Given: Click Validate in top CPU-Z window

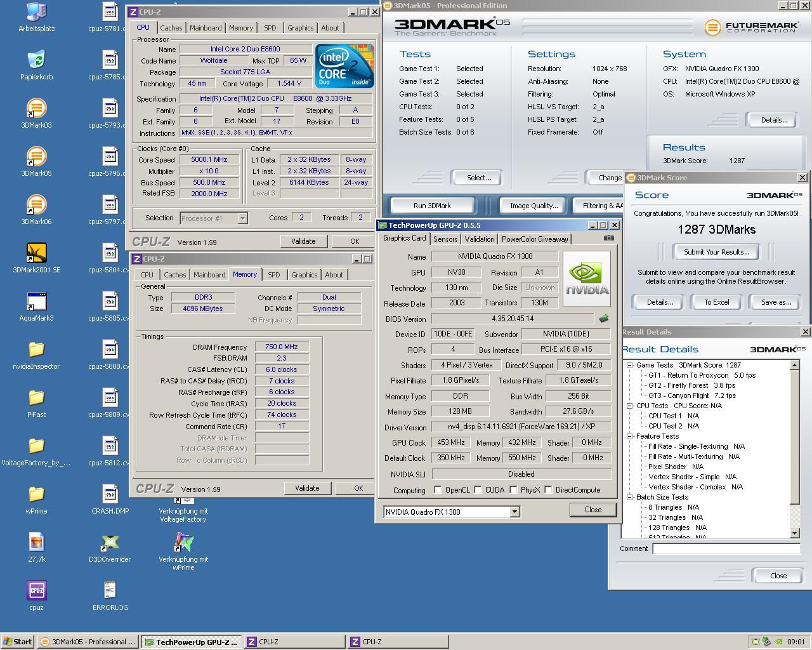Looking at the screenshot, I should [x=303, y=241].
